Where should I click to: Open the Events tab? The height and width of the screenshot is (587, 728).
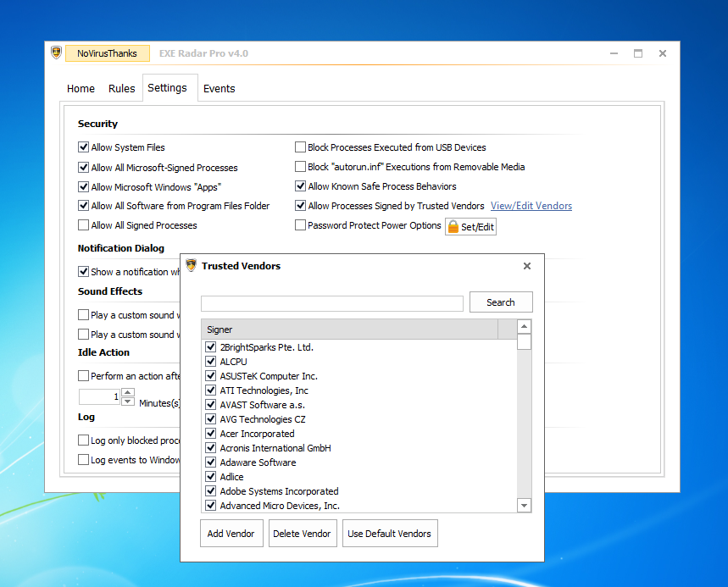tap(219, 89)
